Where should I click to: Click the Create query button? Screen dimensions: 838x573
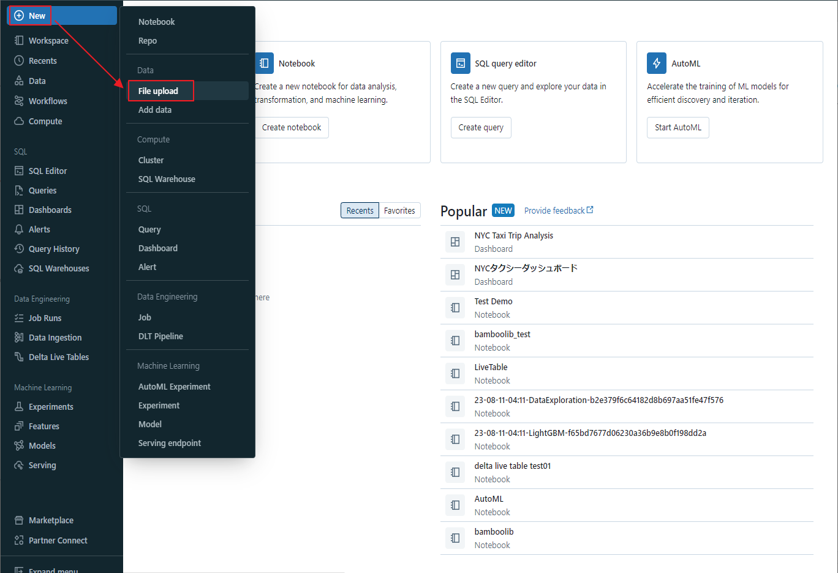coord(481,128)
